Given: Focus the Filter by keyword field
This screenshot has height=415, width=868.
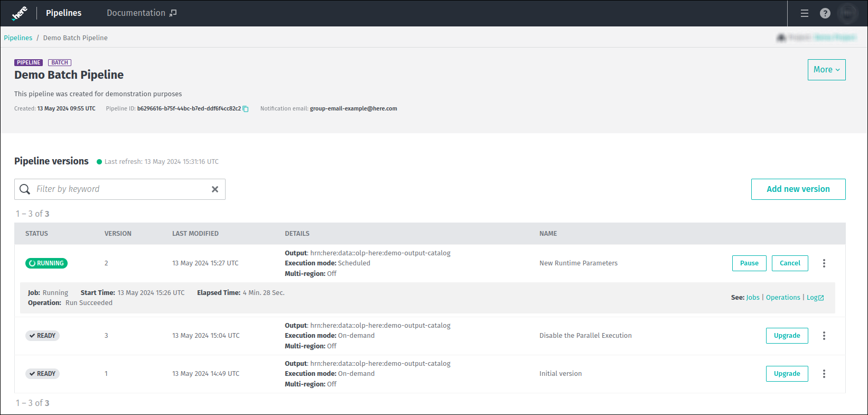Looking at the screenshot, I should pos(120,189).
